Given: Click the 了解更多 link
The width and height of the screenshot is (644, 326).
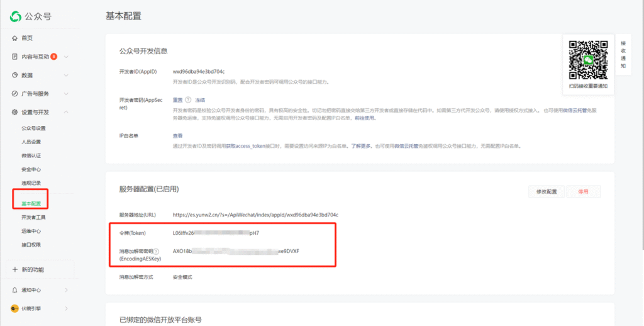Looking at the screenshot, I should (x=361, y=146).
